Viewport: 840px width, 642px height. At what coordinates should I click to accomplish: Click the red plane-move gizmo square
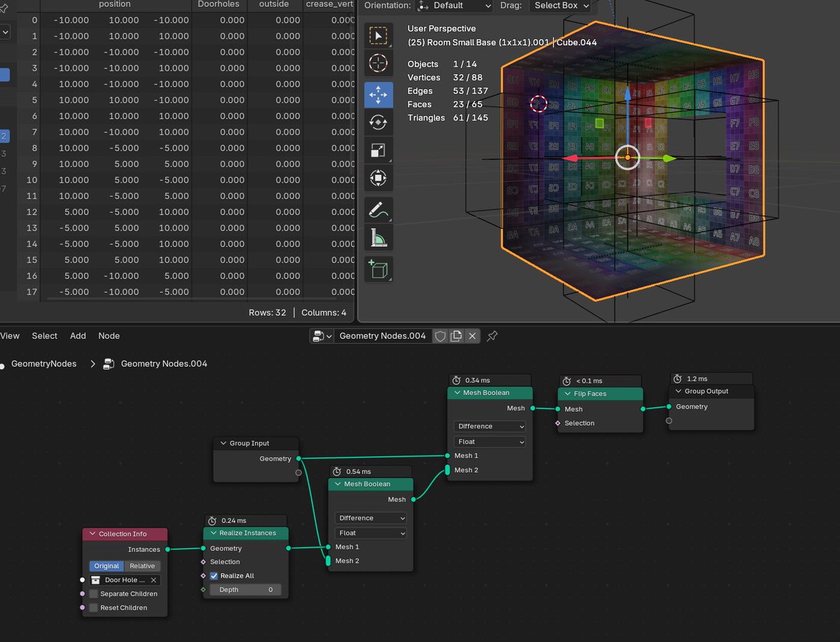[648, 123]
